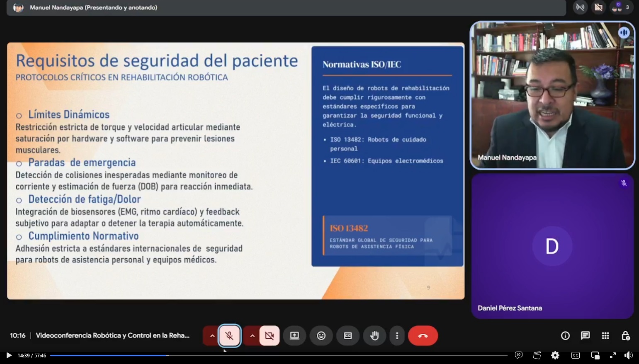Open the activities grid icon
This screenshot has height=364, width=639.
tap(605, 336)
